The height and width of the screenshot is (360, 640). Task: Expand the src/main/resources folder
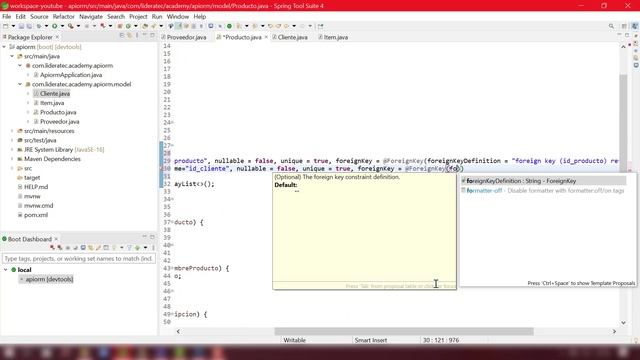tap(12, 131)
